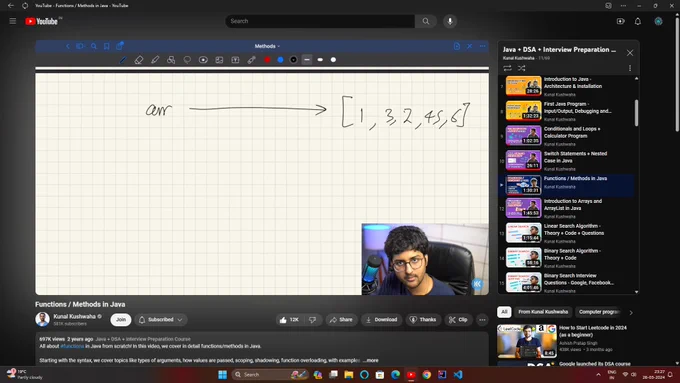This screenshot has height=383, width=680.
Task: Click the notes app share icon
Action: pyautogui.click(x=120, y=46)
